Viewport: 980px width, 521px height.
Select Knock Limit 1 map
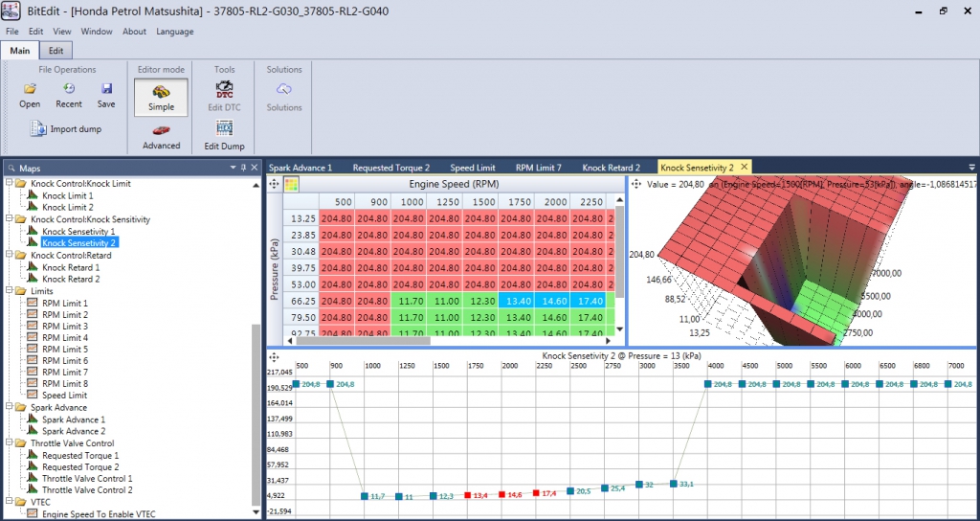coord(68,195)
